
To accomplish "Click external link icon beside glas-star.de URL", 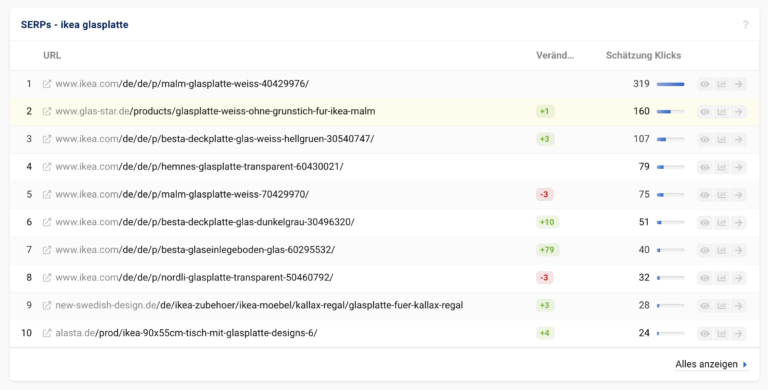I will [47, 112].
